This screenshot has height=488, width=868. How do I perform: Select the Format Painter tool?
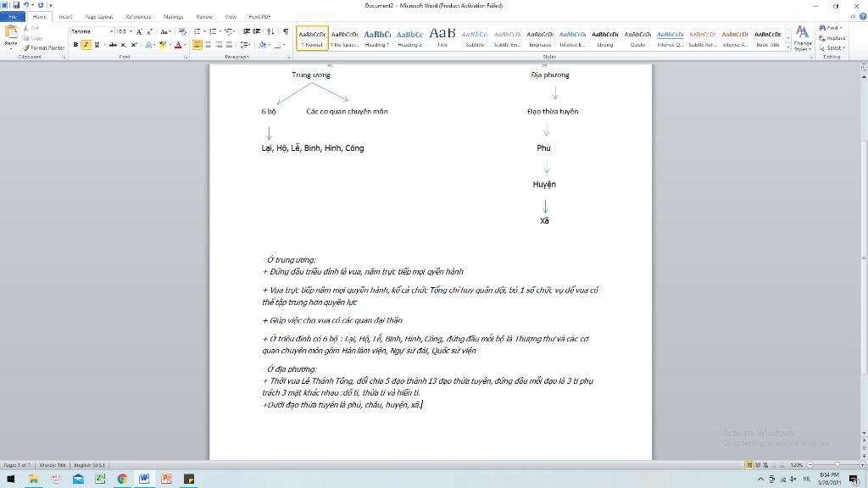[44, 47]
